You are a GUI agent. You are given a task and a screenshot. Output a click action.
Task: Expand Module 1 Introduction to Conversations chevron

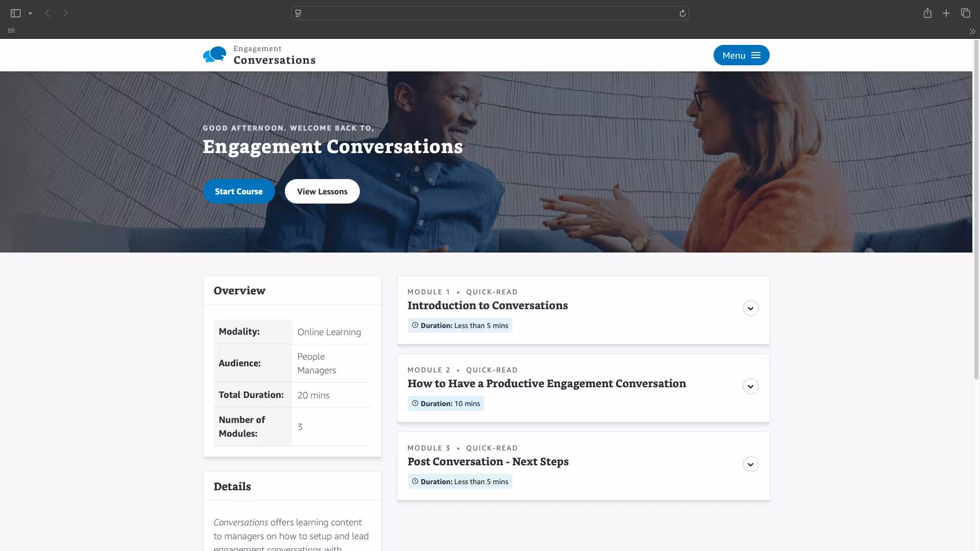click(750, 308)
